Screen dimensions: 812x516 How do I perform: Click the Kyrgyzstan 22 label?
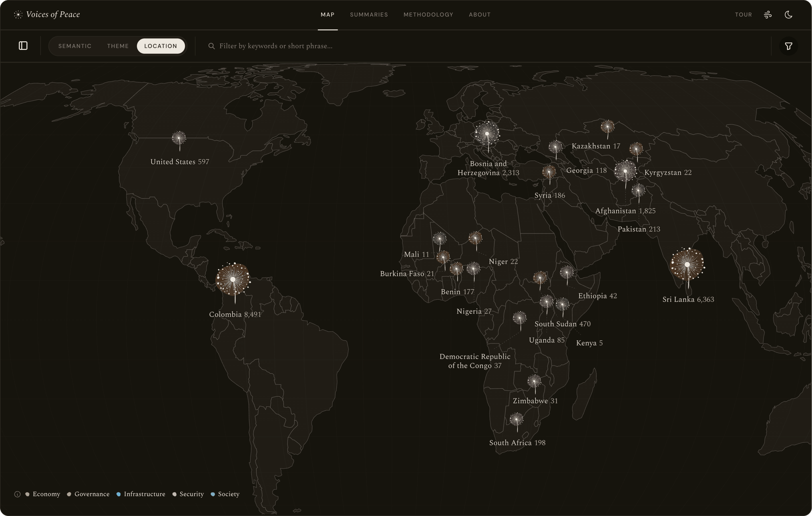668,173
